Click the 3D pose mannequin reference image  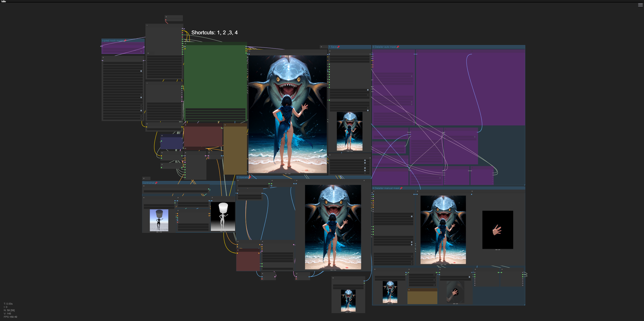tap(159, 220)
